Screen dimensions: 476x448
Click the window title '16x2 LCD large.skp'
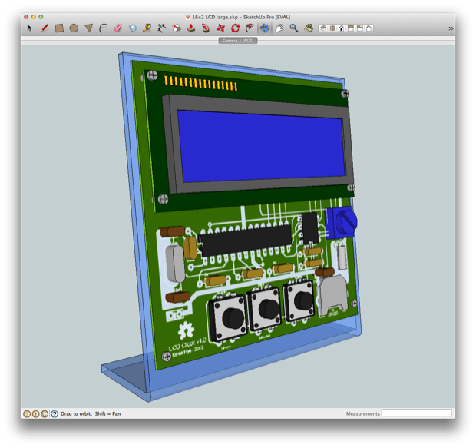pyautogui.click(x=215, y=18)
